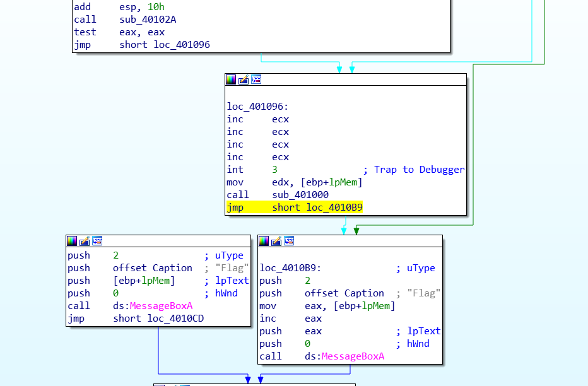Click the 'loc_401096:' label

coord(257,107)
